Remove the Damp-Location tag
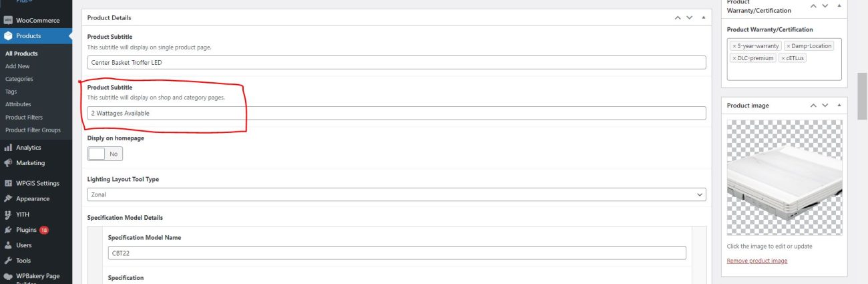The width and height of the screenshot is (868, 284). [x=788, y=46]
